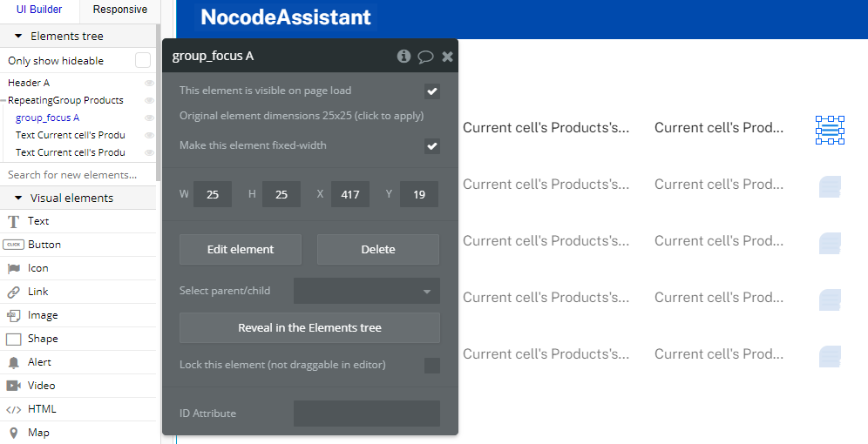Enable 'Lock this element' checkbox
This screenshot has width=868, height=444.
[x=431, y=366]
